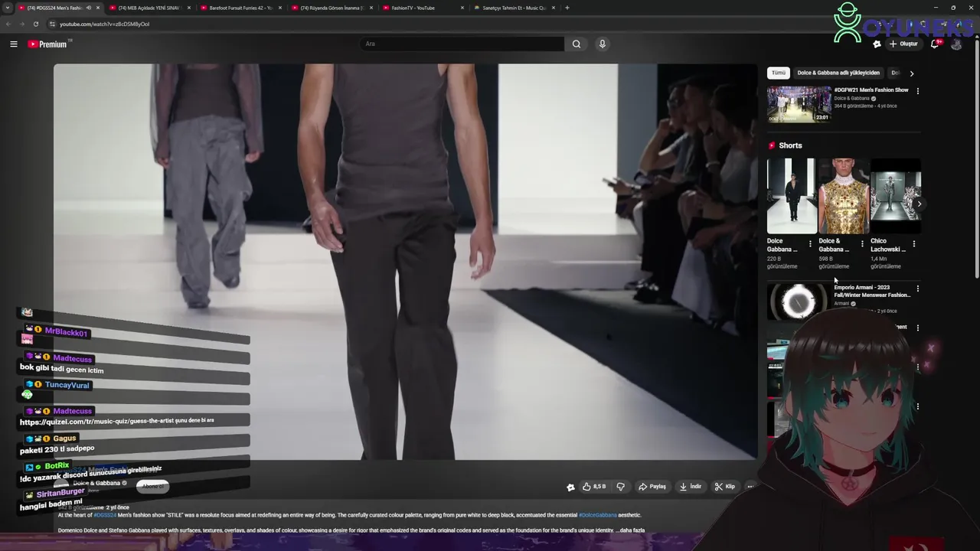Click the 'Klip' clip button
The height and width of the screenshot is (551, 980).
724,486
